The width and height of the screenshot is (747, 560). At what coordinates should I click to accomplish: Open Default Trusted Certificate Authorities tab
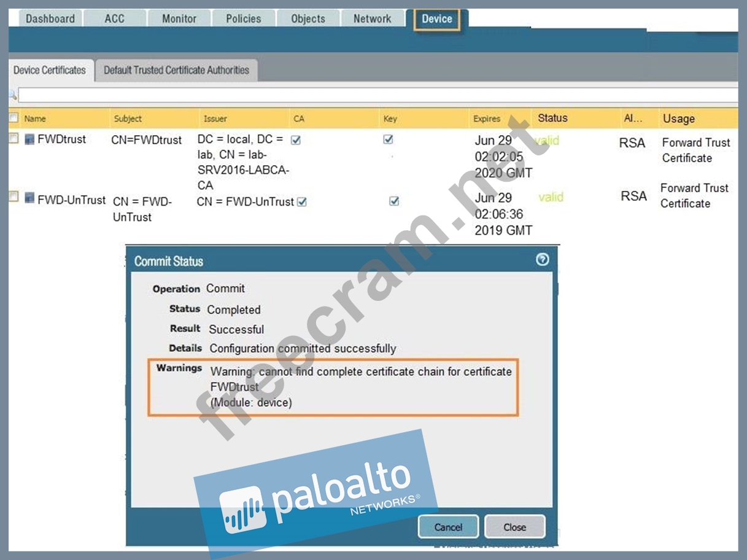click(176, 70)
